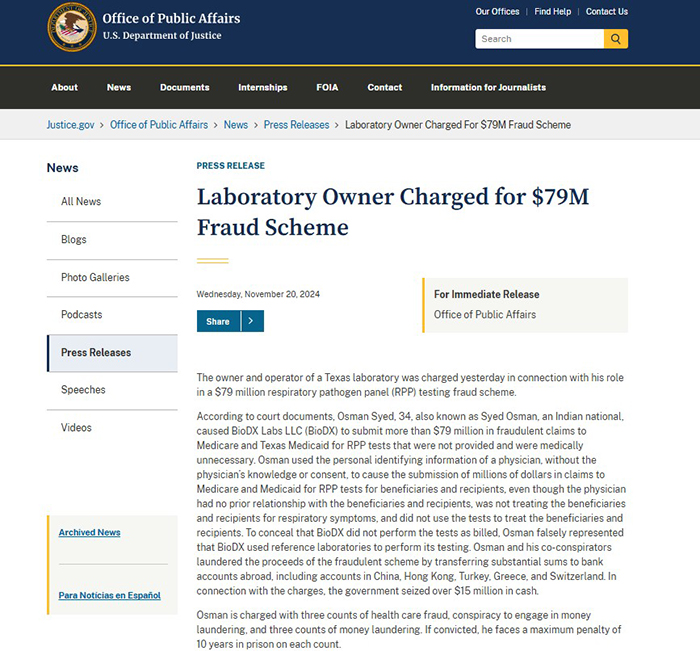The image size is (700, 651).
Task: Open the About navigation menu
Action: click(x=64, y=88)
